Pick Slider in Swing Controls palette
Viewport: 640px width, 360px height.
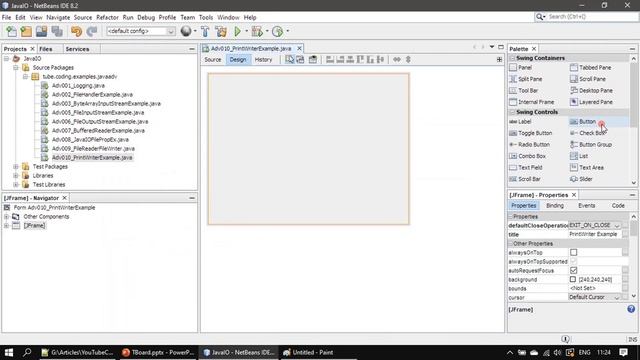tap(581, 179)
